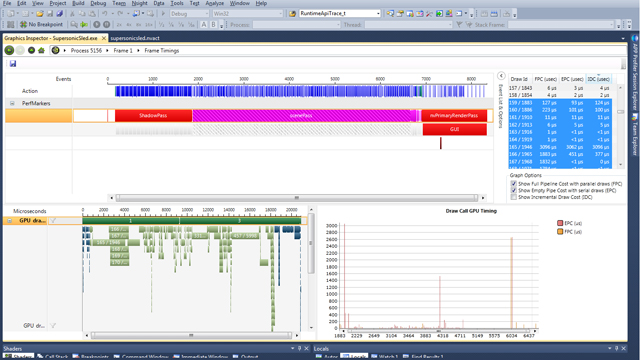Close the Graphics Inspector tab

coord(104,38)
